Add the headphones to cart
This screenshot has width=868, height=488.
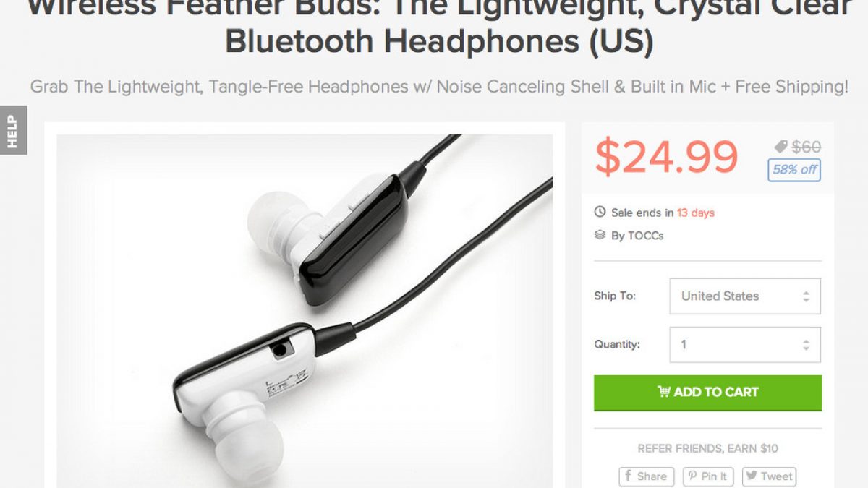[707, 393]
